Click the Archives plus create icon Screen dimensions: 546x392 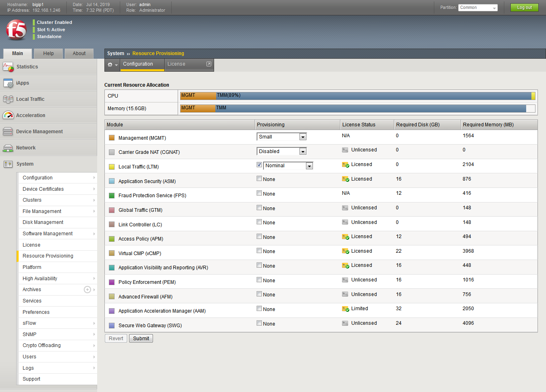coord(87,290)
